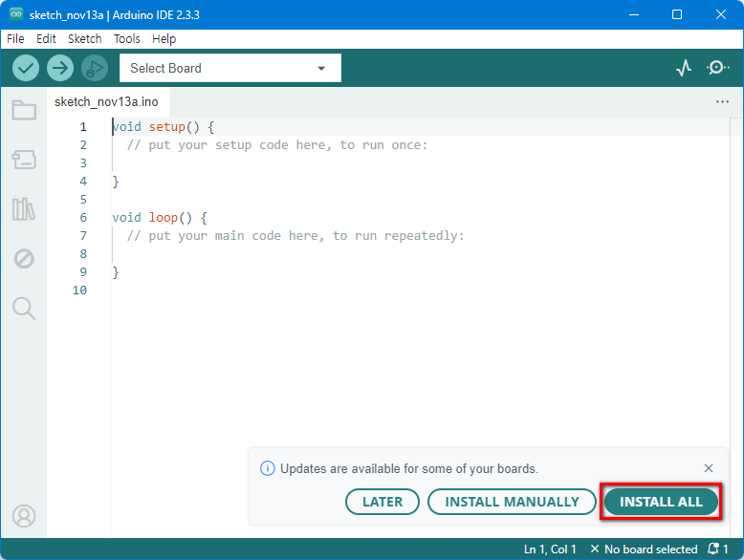
Task: Click the notification bell in status bar
Action: [x=717, y=549]
